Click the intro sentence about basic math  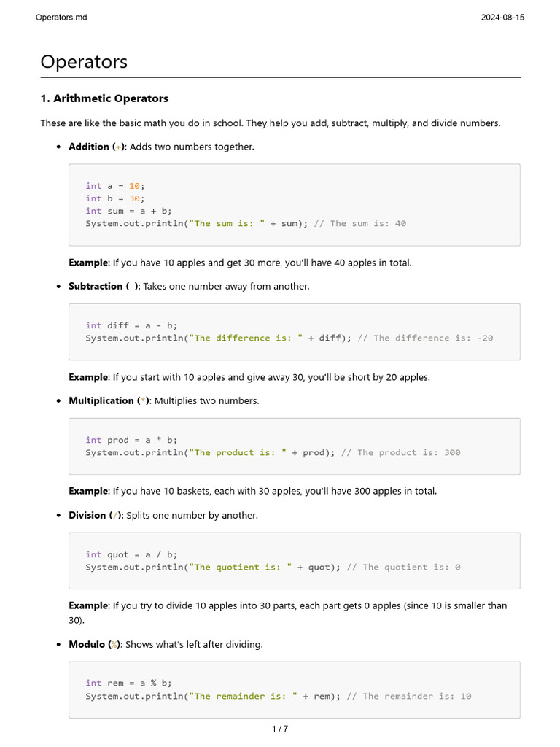[271, 123]
